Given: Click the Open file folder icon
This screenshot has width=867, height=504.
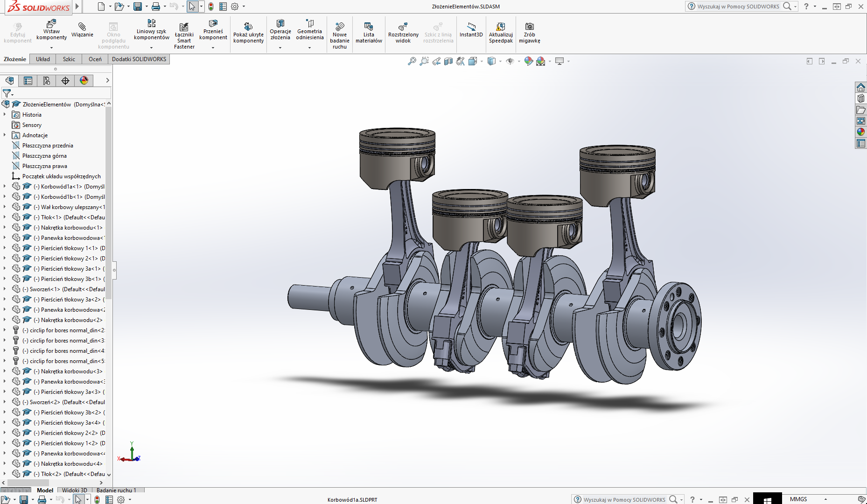Looking at the screenshot, I should (119, 7).
